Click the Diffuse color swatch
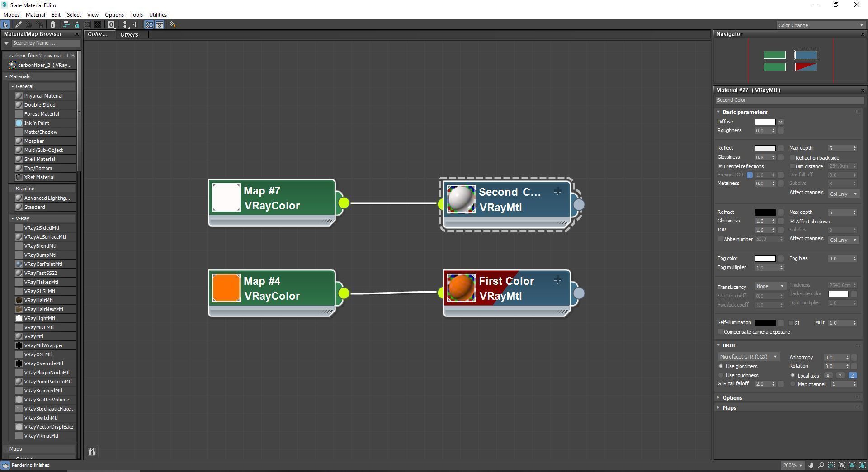 coord(765,122)
